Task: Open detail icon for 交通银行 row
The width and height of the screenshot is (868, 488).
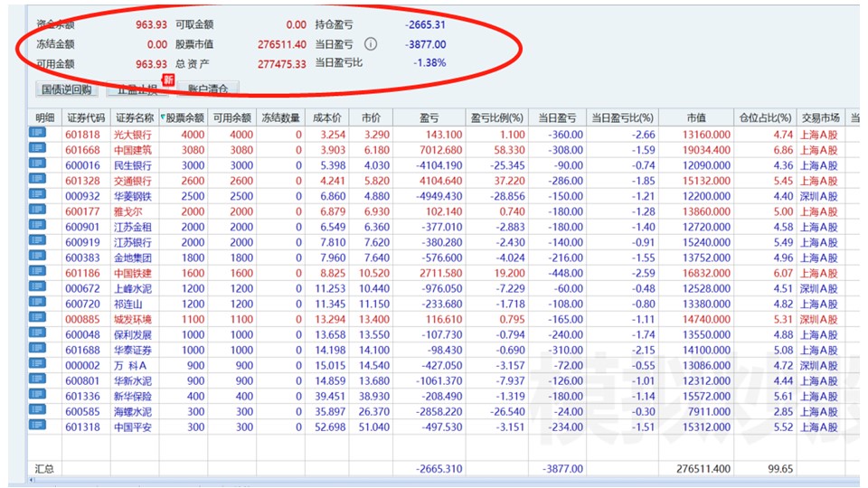Action: [38, 179]
